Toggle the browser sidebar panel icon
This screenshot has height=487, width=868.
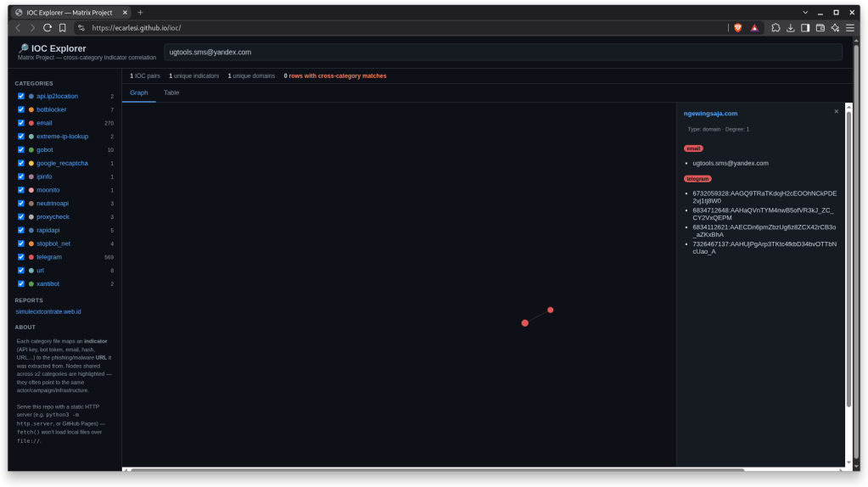[x=805, y=28]
